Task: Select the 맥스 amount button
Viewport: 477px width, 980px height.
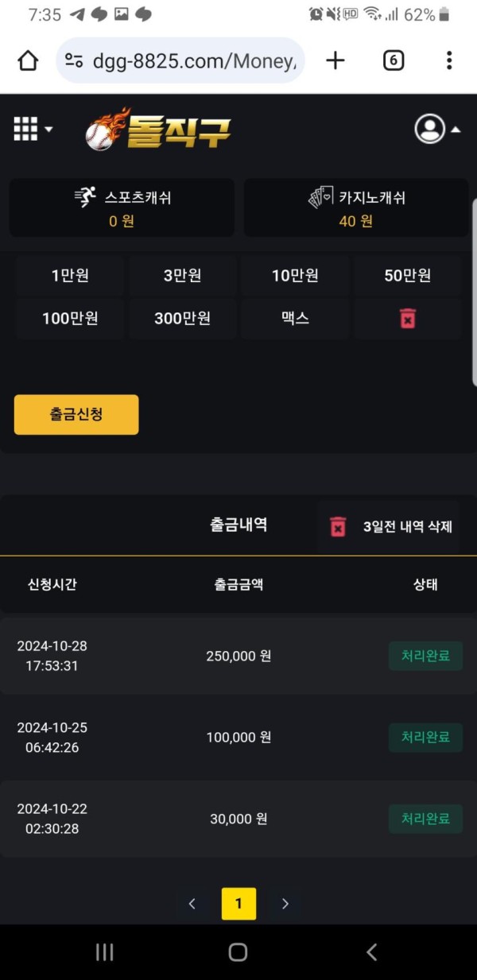Action: [x=295, y=319]
